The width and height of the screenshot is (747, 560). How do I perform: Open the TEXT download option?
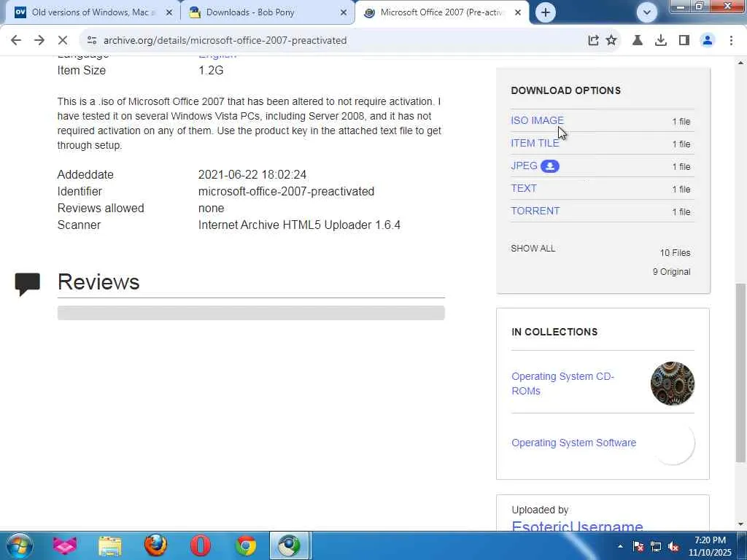[x=524, y=188]
